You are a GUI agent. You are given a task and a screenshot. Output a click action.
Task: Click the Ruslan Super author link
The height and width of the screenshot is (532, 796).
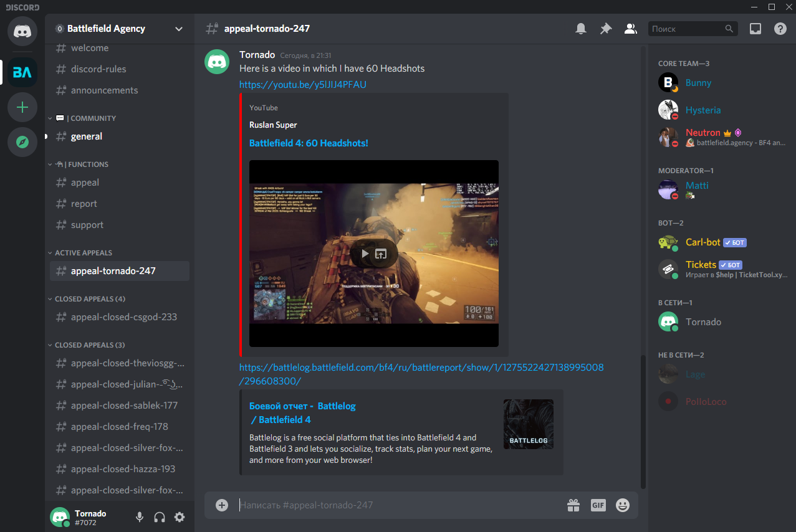point(273,125)
